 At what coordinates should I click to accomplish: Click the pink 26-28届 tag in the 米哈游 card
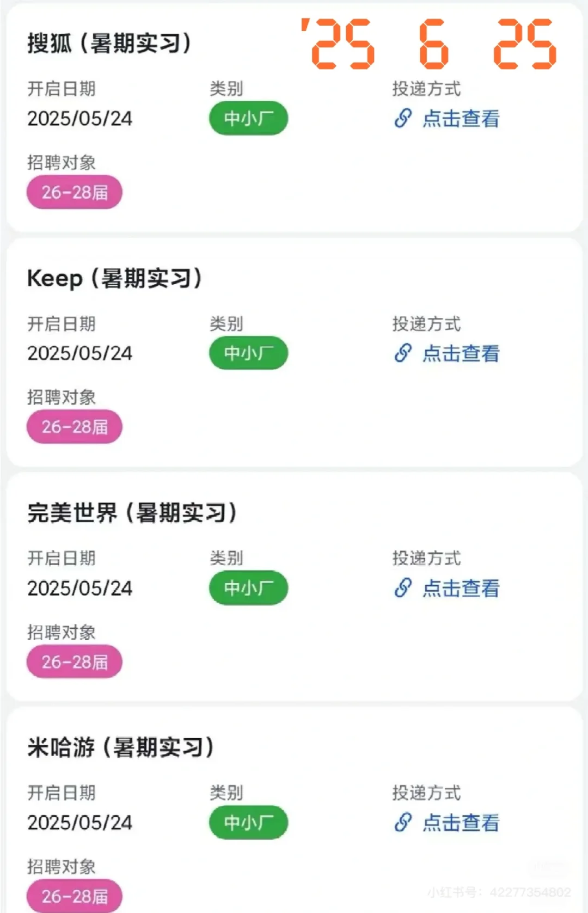(75, 896)
